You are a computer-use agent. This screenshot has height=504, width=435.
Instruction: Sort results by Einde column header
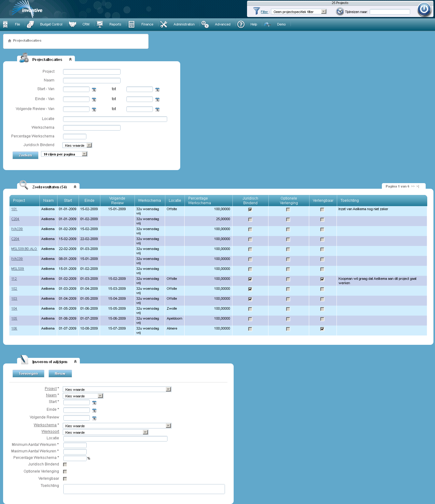(89, 201)
